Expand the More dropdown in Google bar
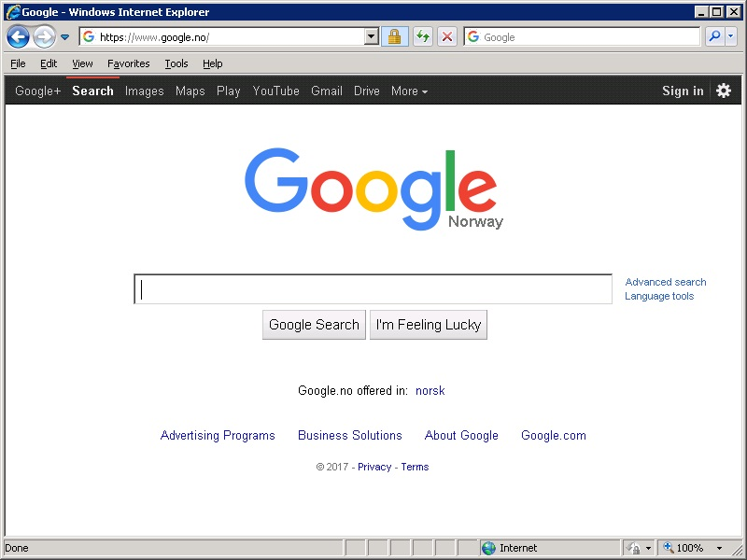The width and height of the screenshot is (747, 560). [409, 91]
